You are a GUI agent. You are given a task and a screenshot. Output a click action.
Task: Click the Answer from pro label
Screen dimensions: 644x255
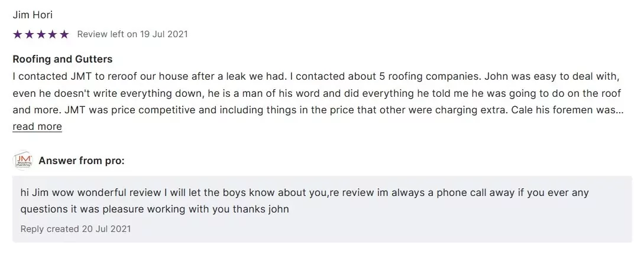pyautogui.click(x=82, y=161)
